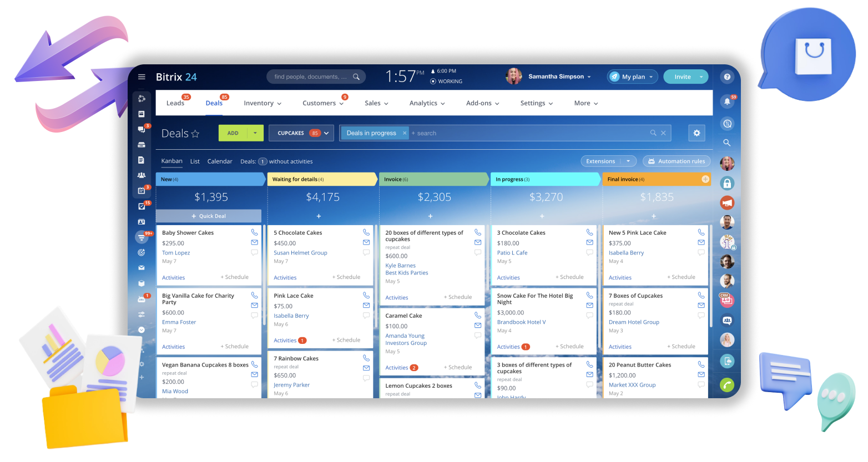Click the Invoice stage header
This screenshot has width=868, height=462.
point(434,179)
